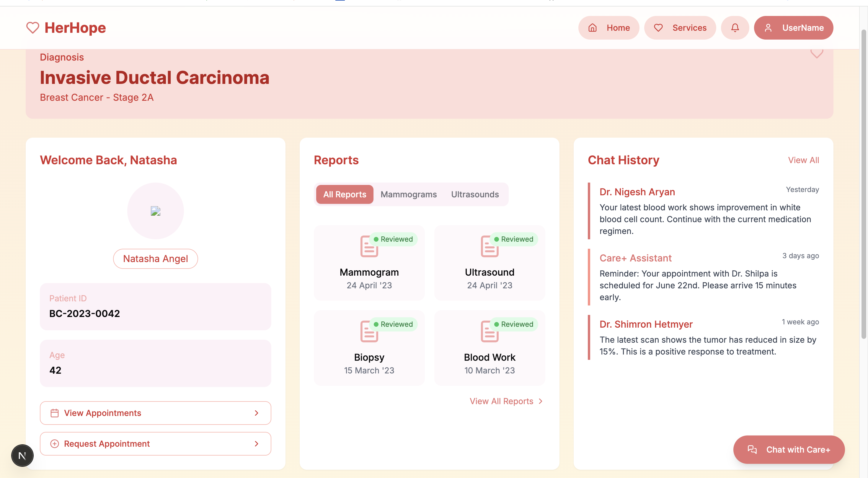Image resolution: width=868 pixels, height=478 pixels.
Task: Go to Services in navigation bar
Action: click(x=680, y=28)
